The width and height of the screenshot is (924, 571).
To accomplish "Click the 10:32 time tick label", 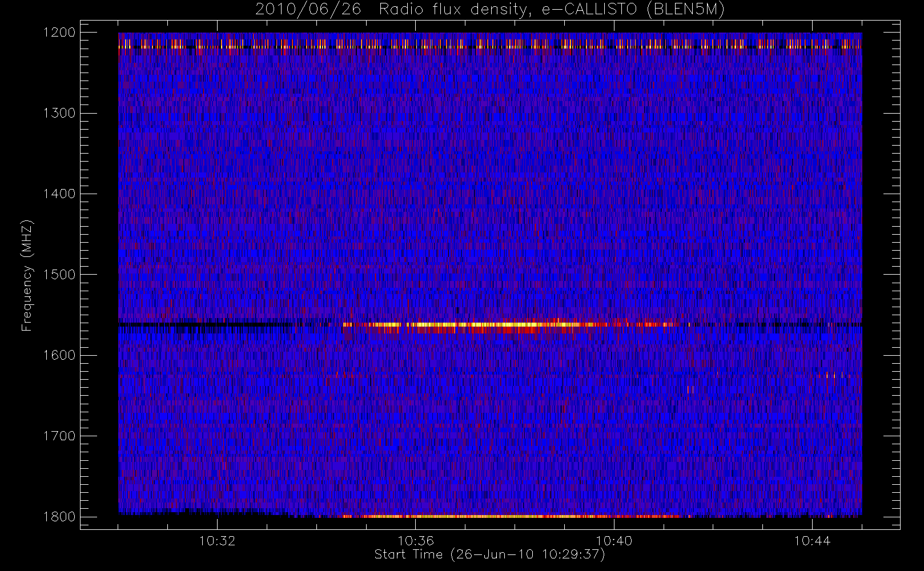I will click(217, 541).
